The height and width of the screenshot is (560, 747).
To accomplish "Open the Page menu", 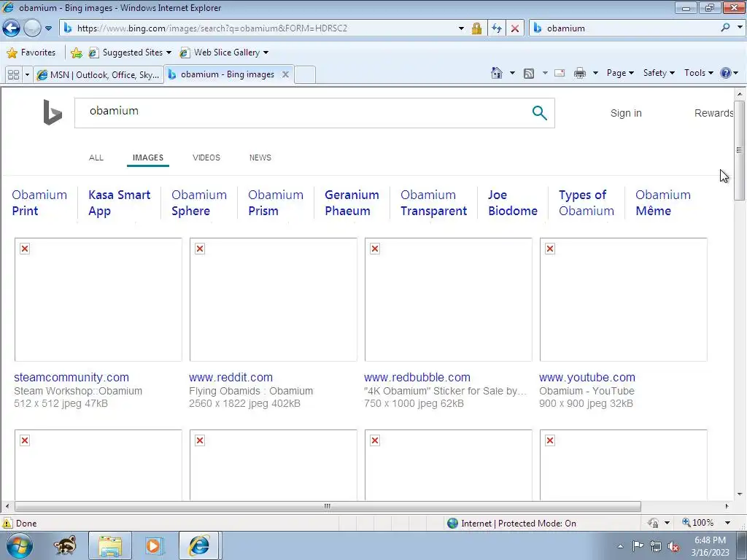I will point(620,73).
